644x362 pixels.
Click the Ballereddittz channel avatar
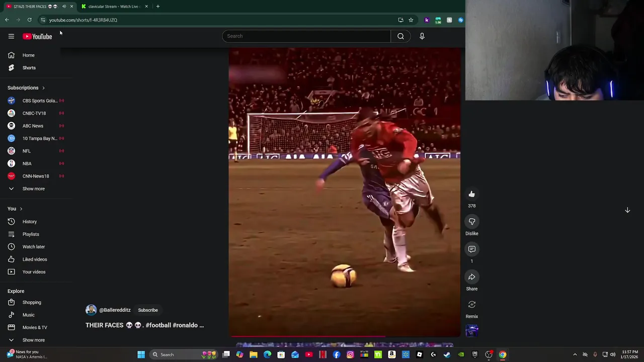coord(91,310)
